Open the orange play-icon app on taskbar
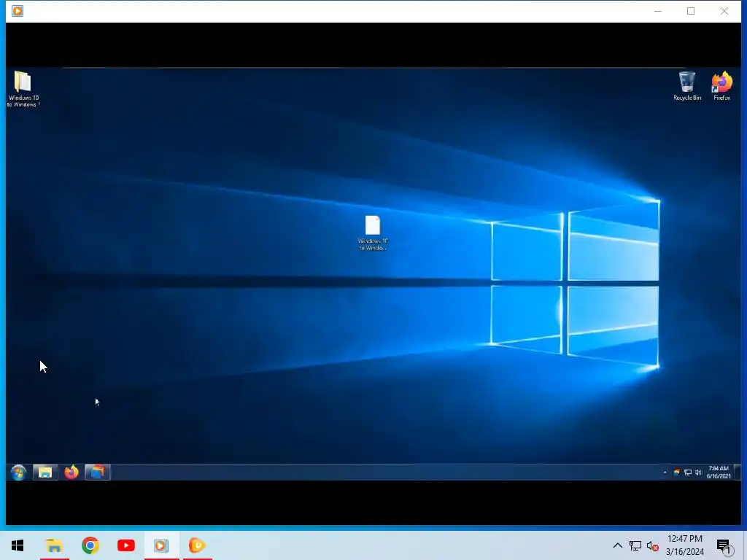 [x=197, y=545]
